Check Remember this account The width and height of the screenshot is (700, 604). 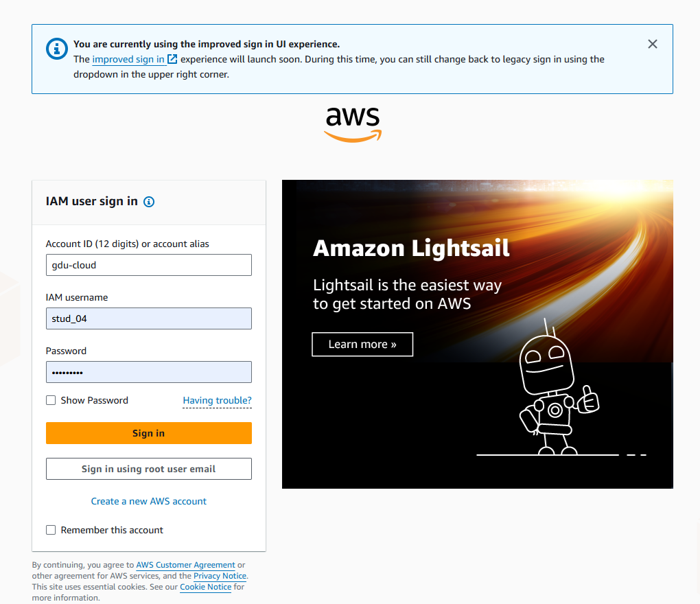pyautogui.click(x=51, y=530)
